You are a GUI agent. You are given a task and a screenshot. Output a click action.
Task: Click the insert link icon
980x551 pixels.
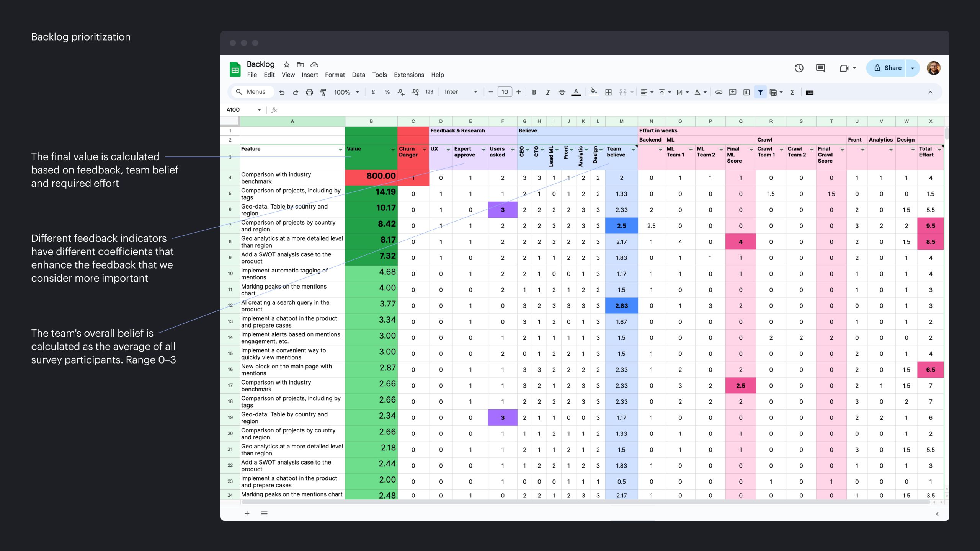point(719,92)
